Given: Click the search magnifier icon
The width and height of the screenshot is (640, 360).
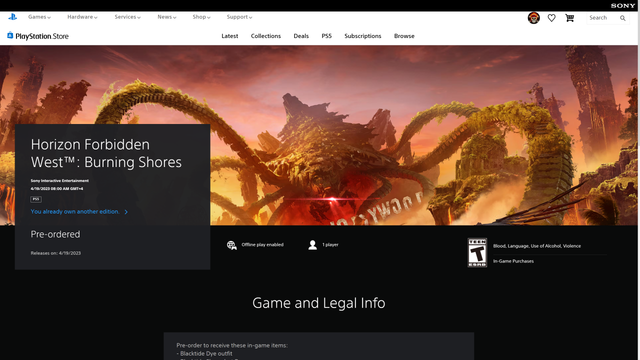Looking at the screenshot, I should coord(622,18).
